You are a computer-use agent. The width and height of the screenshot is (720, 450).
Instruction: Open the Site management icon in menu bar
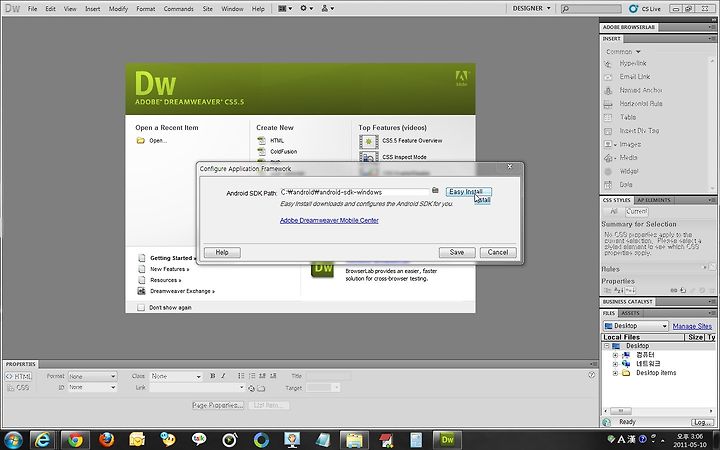click(x=327, y=8)
